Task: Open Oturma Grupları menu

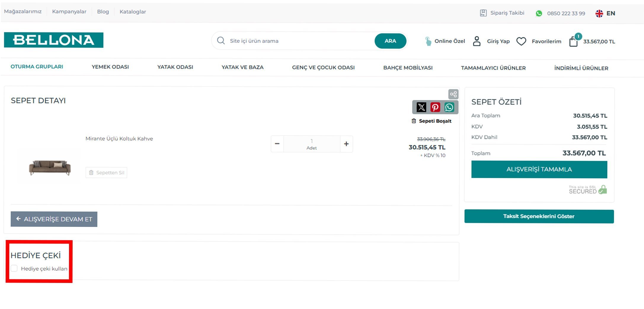Action: pyautogui.click(x=37, y=67)
